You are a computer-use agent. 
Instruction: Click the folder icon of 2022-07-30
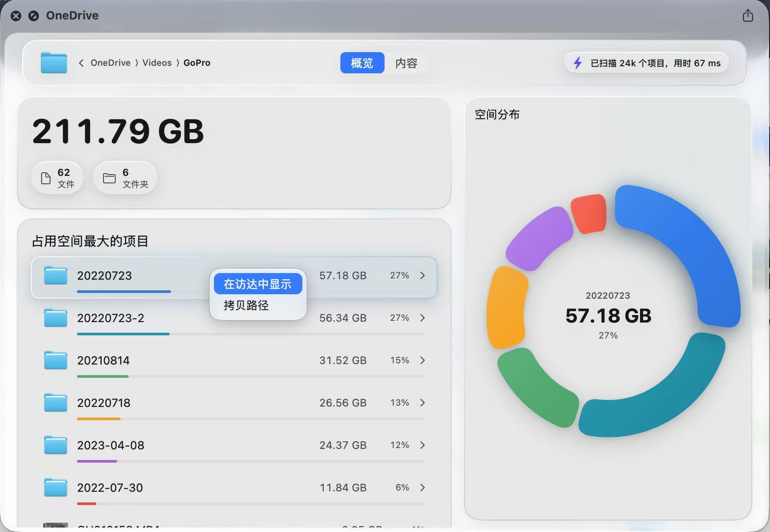(x=56, y=488)
